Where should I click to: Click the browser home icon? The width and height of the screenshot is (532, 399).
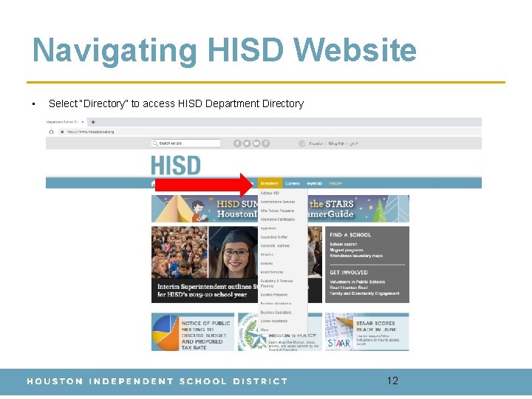tap(51, 132)
